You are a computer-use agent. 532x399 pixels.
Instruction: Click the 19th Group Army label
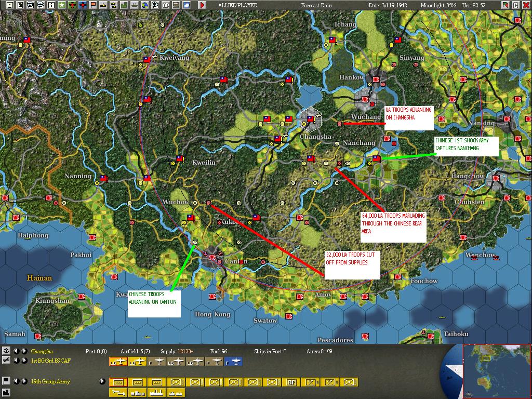[x=50, y=381]
